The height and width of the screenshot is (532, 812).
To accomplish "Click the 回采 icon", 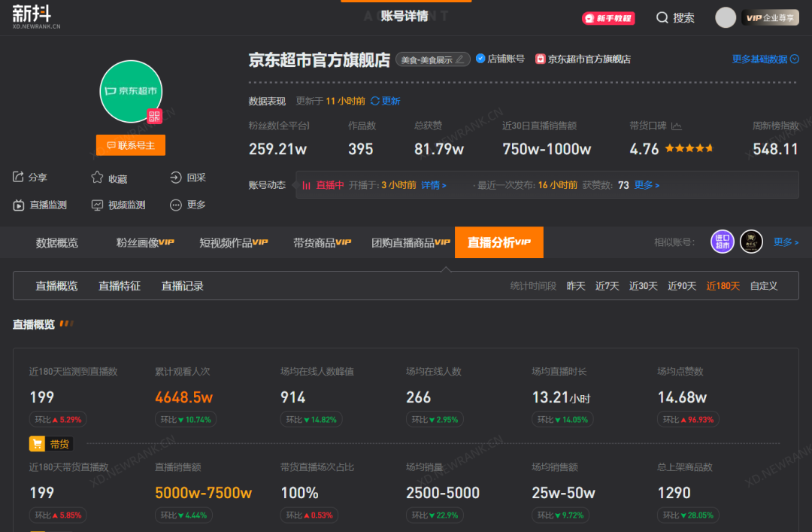I will coord(176,178).
